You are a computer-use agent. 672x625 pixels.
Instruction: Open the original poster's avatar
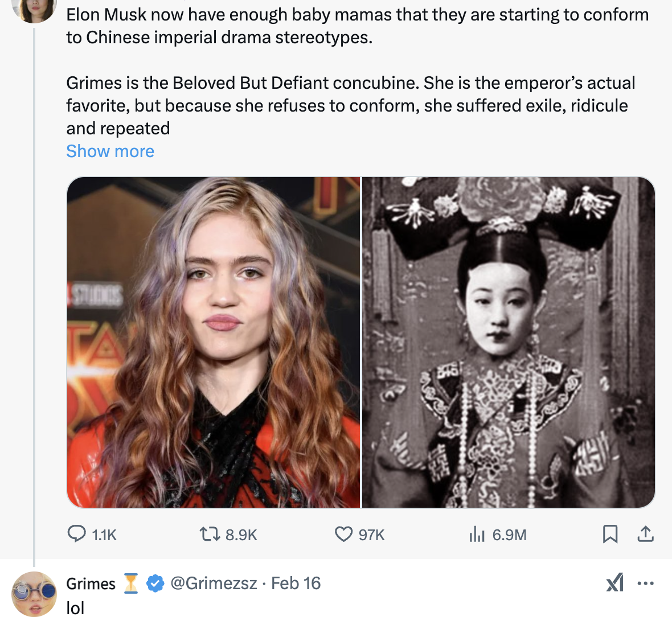pyautogui.click(x=34, y=9)
